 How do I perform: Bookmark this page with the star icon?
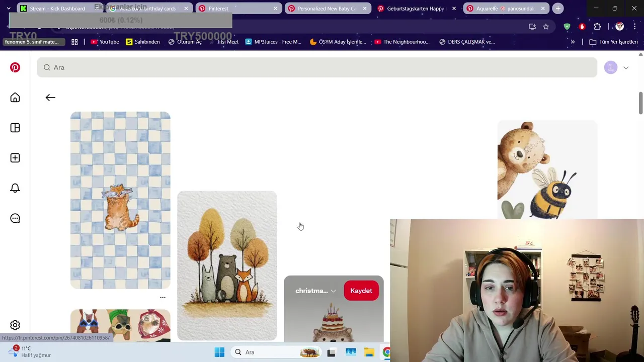[x=546, y=27]
